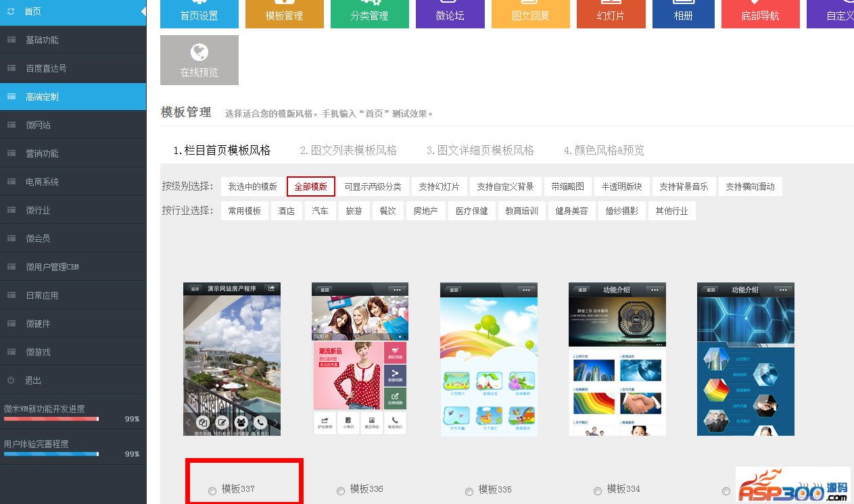This screenshot has height=504, width=854.
Task: Click the list icon beside 营销功能
Action: coord(11,153)
